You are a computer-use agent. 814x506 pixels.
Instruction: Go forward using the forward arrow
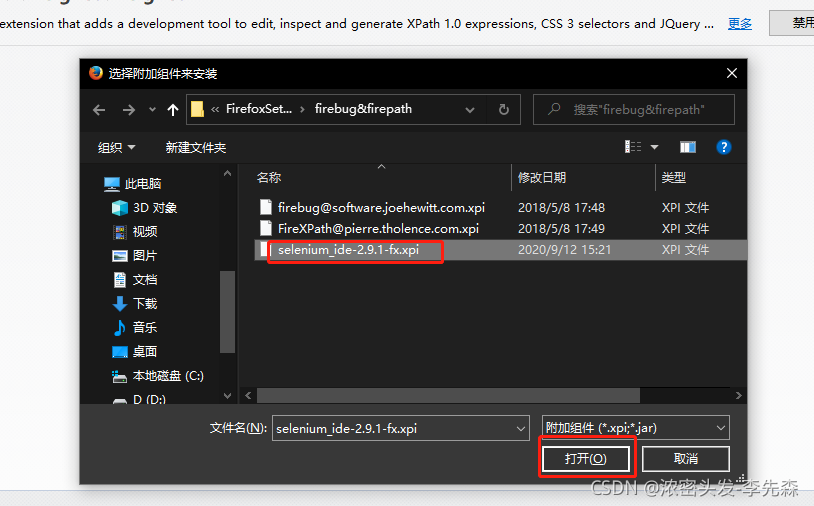(129, 110)
